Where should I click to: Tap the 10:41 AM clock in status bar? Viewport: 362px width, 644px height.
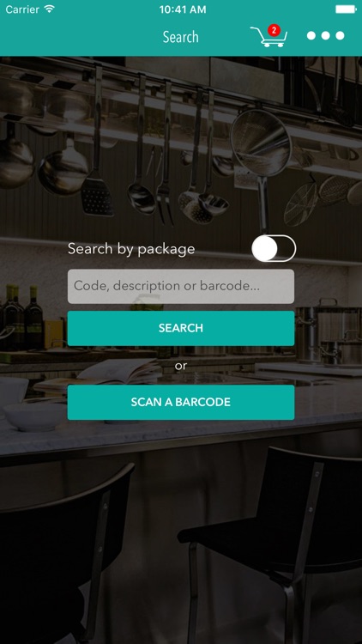[x=183, y=9]
